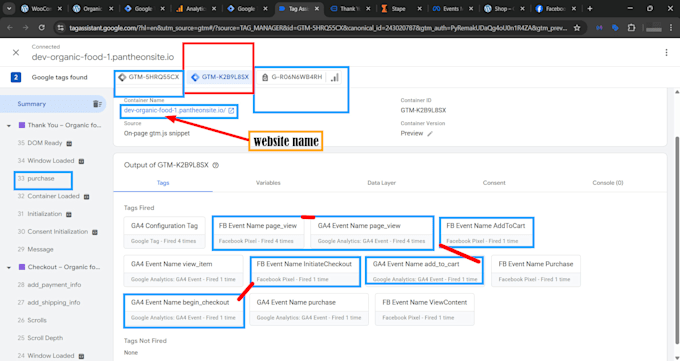Open the container link external-site icon

coord(231,111)
